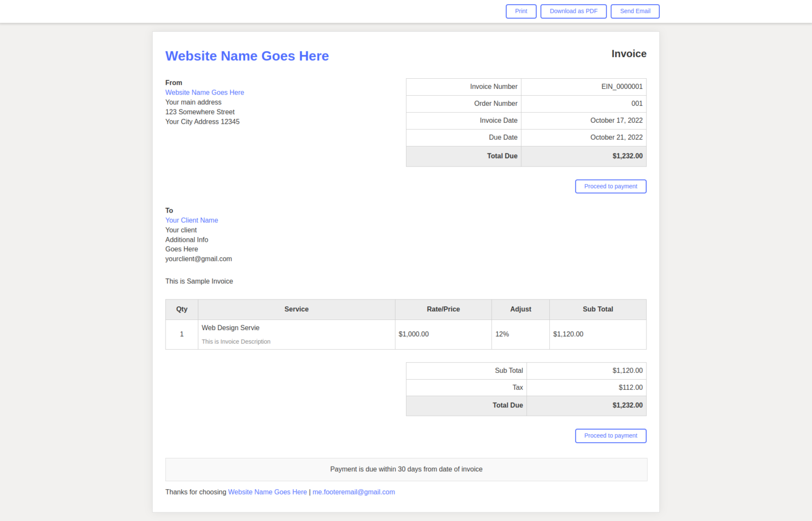The width and height of the screenshot is (812, 521).
Task: Click the me.footeremail@gmail.com email link
Action: 353,492
